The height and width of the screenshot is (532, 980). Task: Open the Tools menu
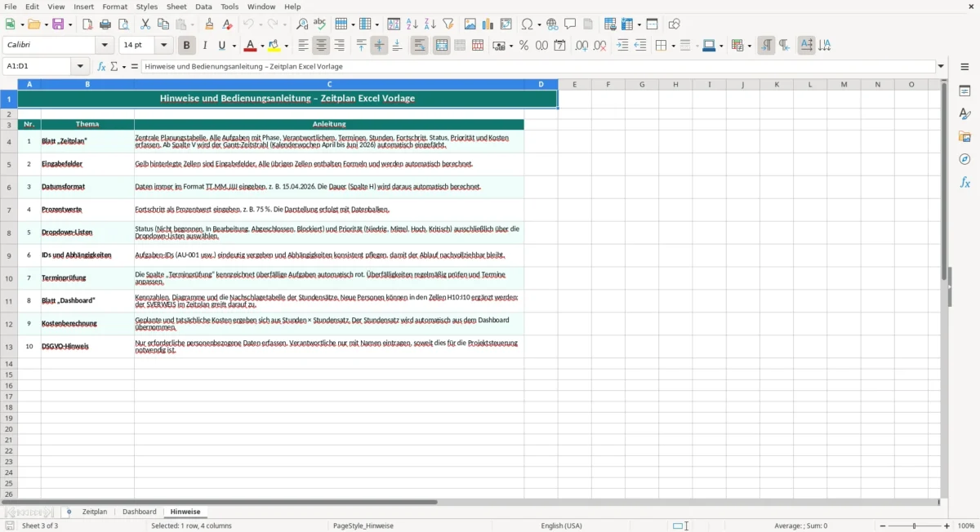click(x=229, y=7)
